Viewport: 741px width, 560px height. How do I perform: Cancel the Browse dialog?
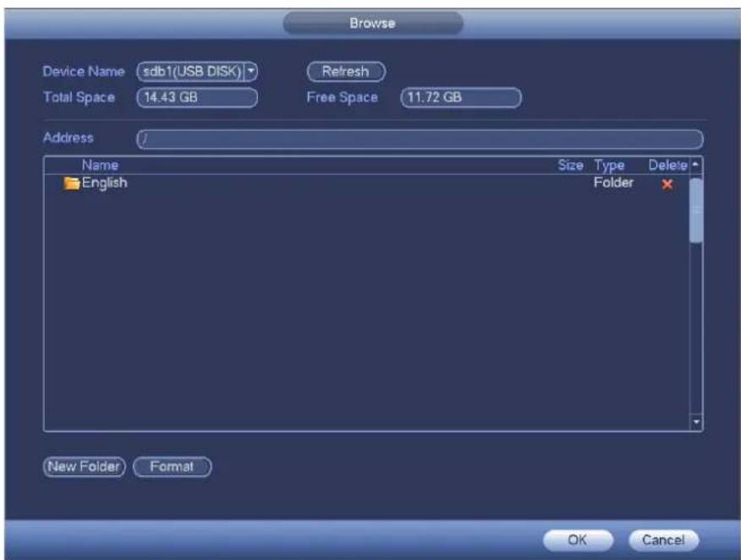[x=663, y=540]
